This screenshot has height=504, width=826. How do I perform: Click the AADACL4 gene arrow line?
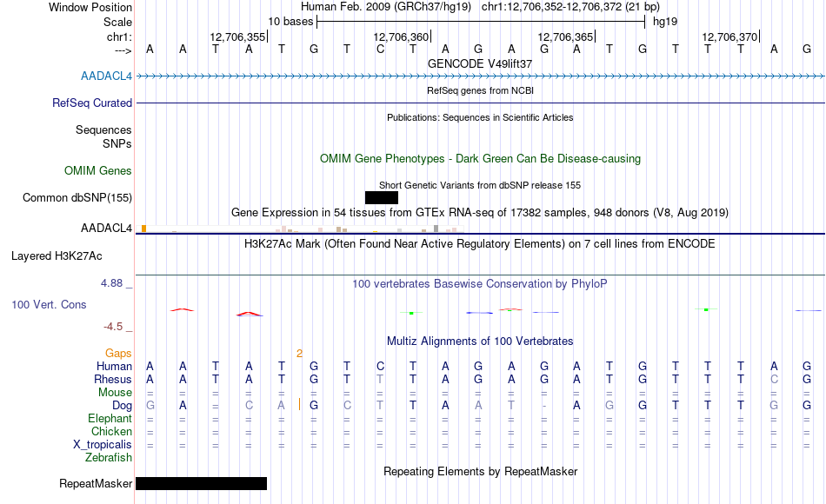(x=481, y=76)
